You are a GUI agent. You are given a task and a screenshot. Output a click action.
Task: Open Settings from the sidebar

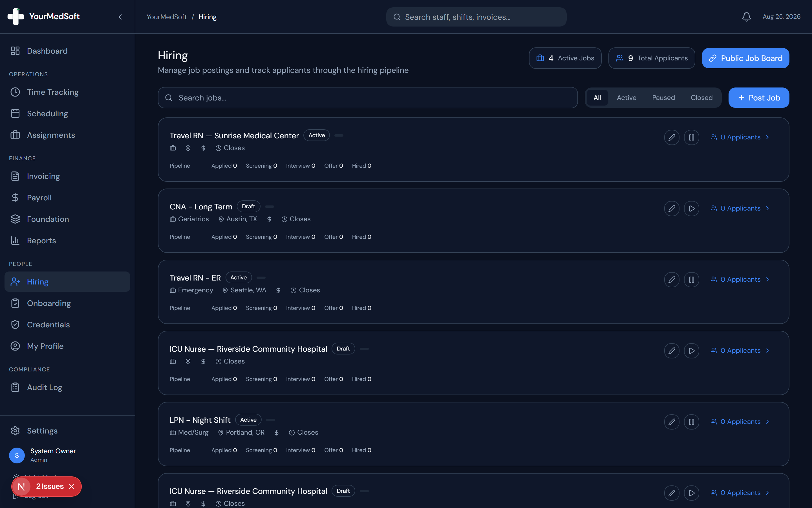pos(67,431)
